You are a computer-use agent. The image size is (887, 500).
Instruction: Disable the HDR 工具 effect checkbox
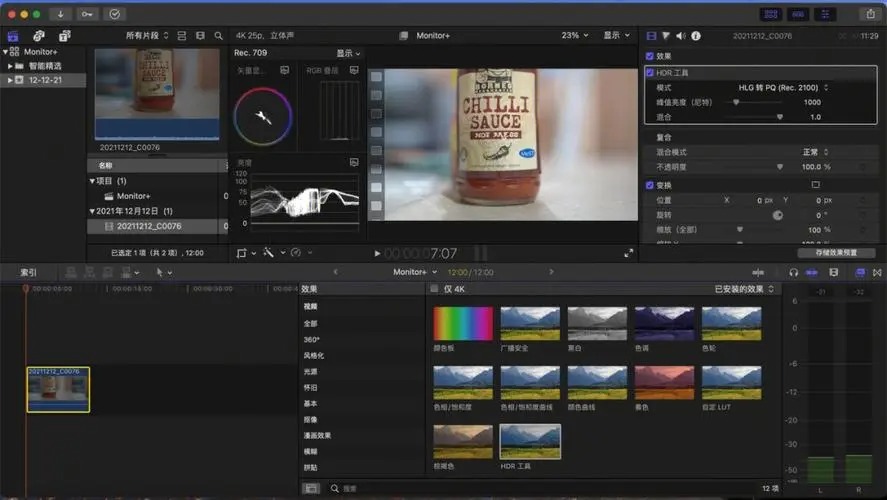[649, 72]
